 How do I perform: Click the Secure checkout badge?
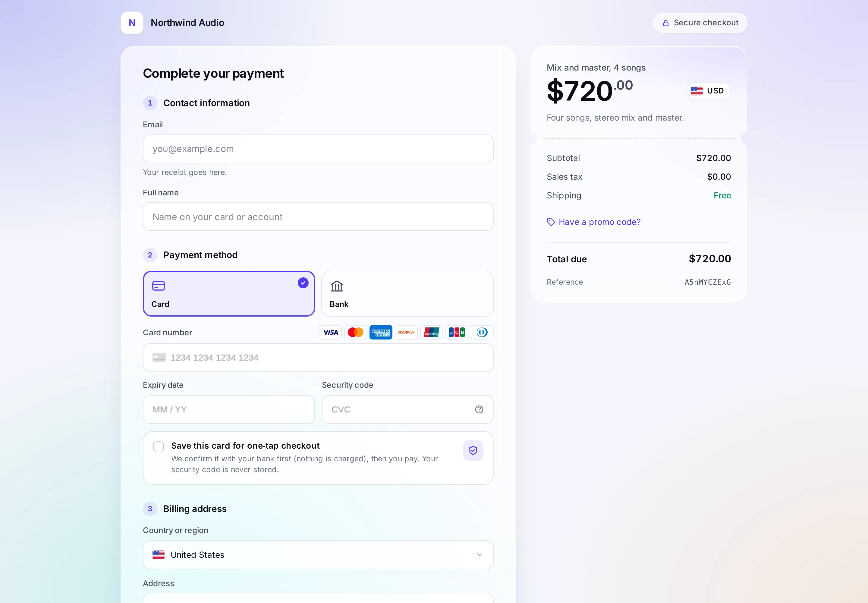[700, 23]
